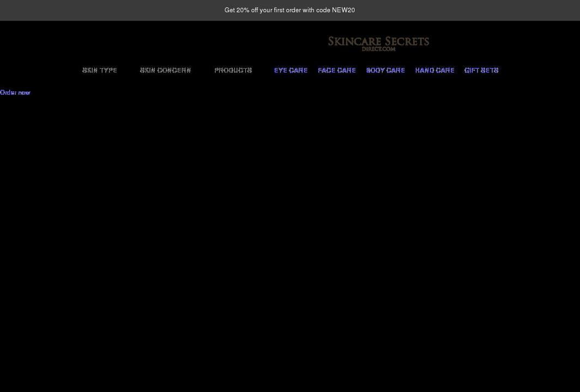Click Order now in the top left
Viewport: 580px width, 392px height.
15,92
